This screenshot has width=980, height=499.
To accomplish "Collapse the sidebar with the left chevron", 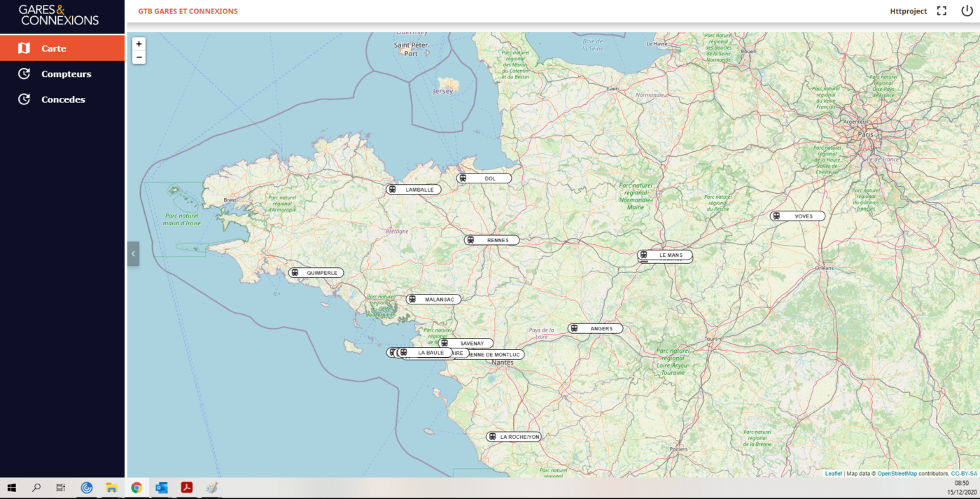I will tap(133, 253).
